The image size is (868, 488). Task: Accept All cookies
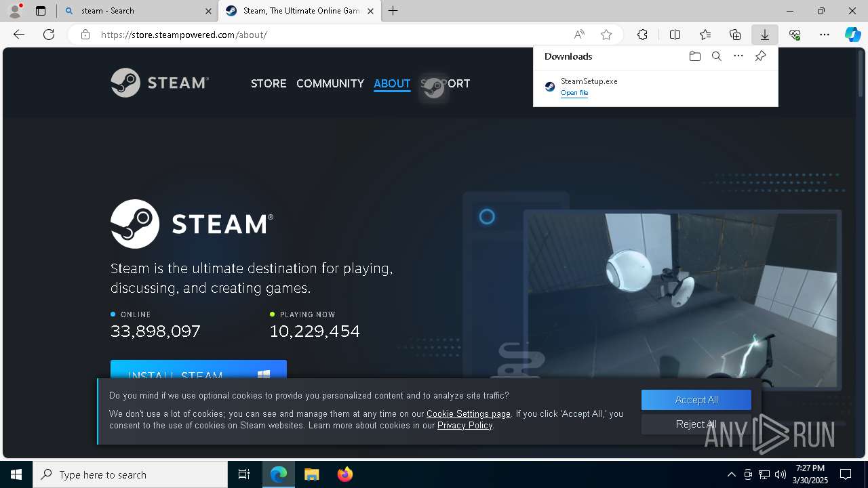pyautogui.click(x=696, y=400)
